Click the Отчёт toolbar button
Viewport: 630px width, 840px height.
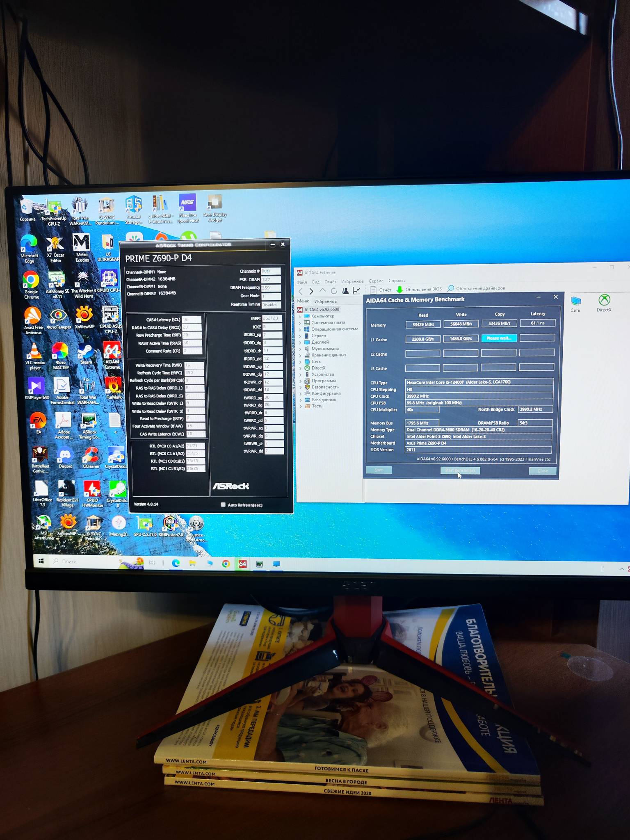click(x=381, y=290)
